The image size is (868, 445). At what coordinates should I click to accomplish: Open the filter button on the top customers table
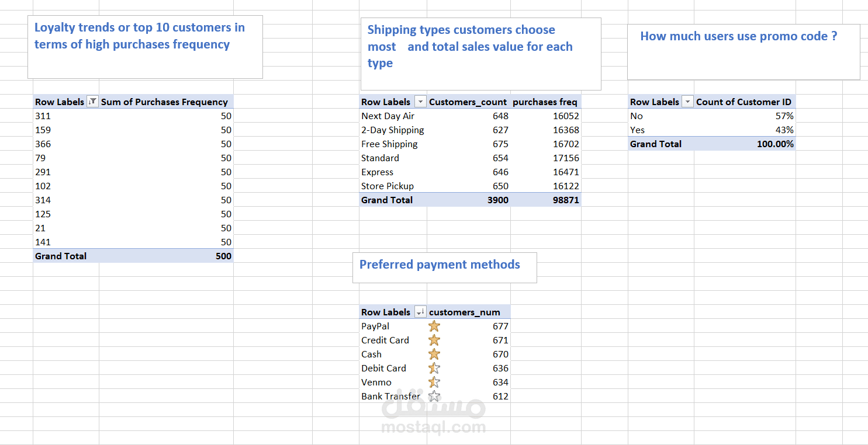point(92,102)
